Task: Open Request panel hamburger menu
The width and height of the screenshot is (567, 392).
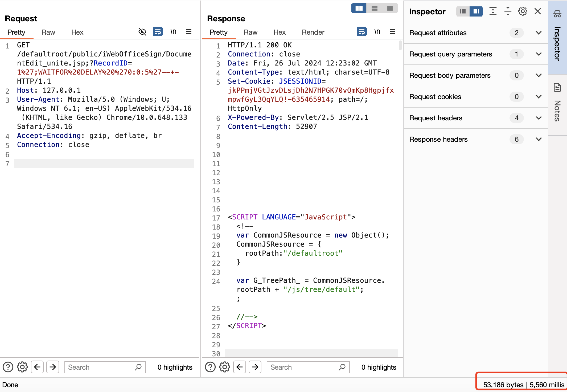Action: 189,32
